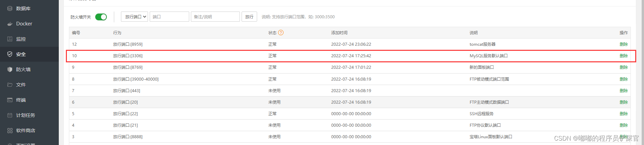
Task: Click the files (文件) folder icon
Action: tap(10, 85)
